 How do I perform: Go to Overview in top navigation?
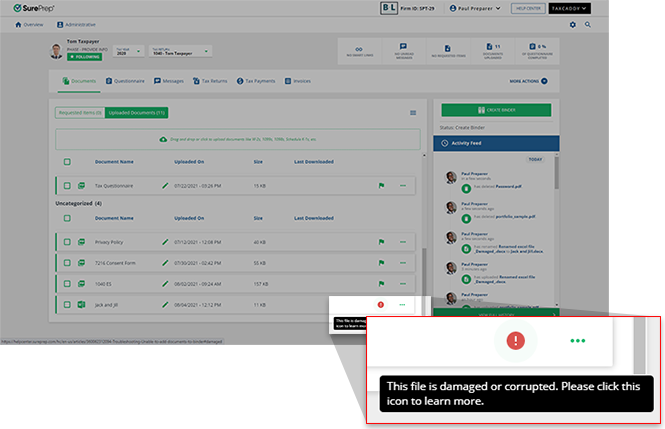(x=29, y=25)
